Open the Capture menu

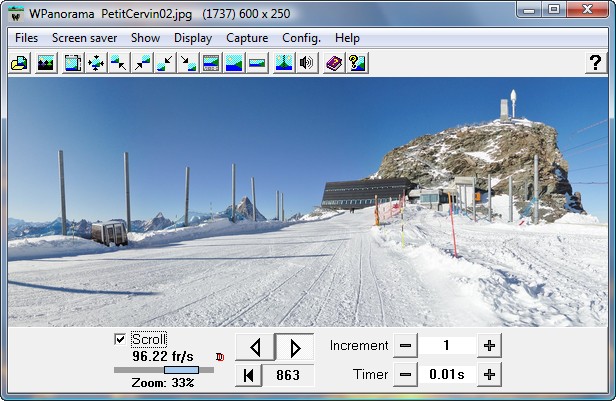(x=247, y=38)
